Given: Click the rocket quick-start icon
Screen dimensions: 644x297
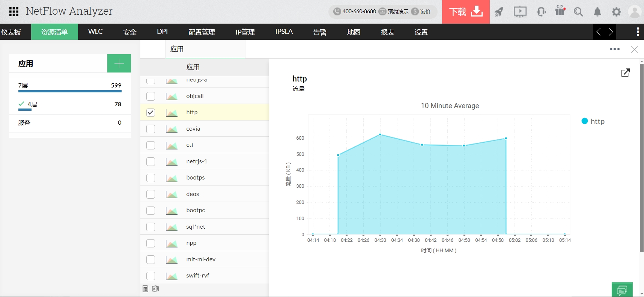Looking at the screenshot, I should pyautogui.click(x=499, y=12).
